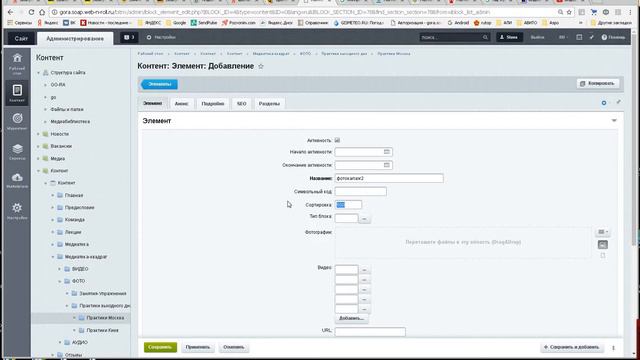Select Практики Киев in the tree
Image resolution: width=640 pixels, height=360 pixels.
click(102, 330)
